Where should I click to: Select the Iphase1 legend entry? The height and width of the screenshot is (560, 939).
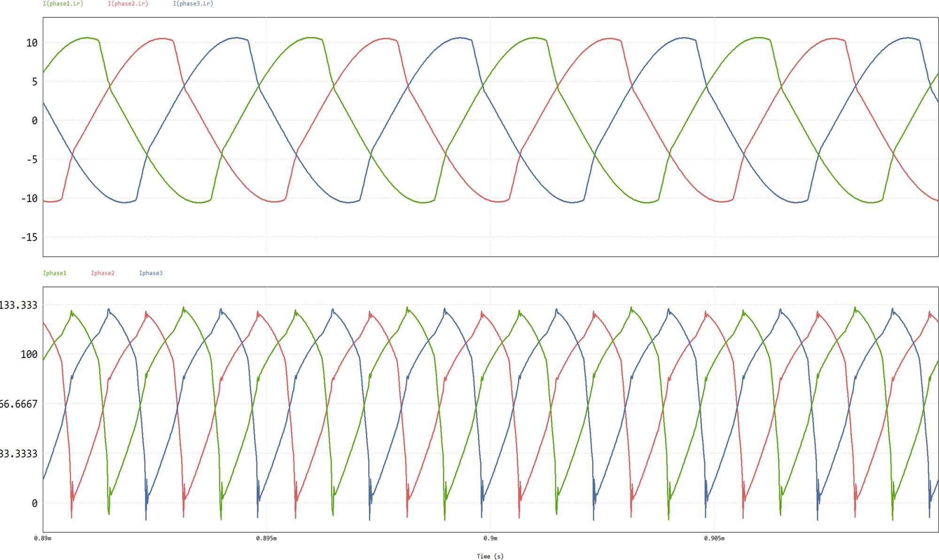[x=54, y=273]
